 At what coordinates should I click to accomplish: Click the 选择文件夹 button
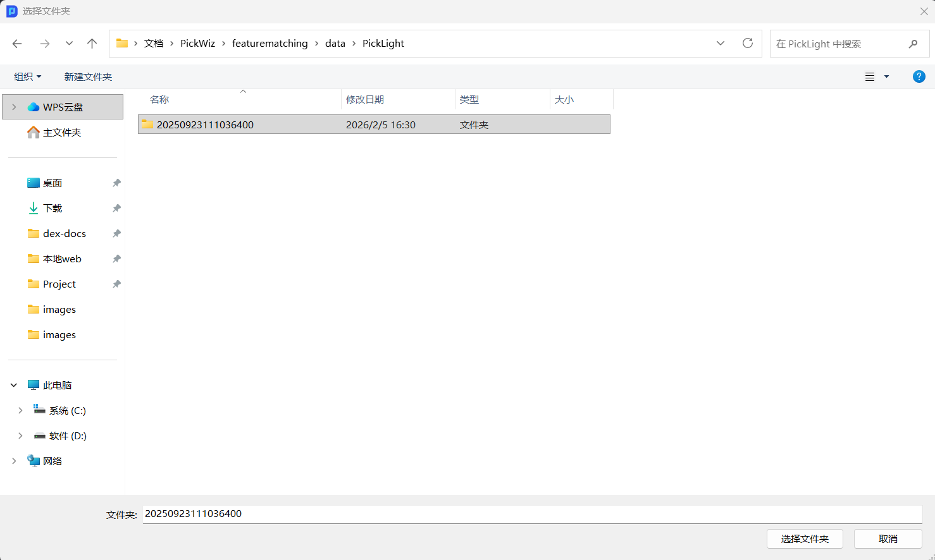804,539
